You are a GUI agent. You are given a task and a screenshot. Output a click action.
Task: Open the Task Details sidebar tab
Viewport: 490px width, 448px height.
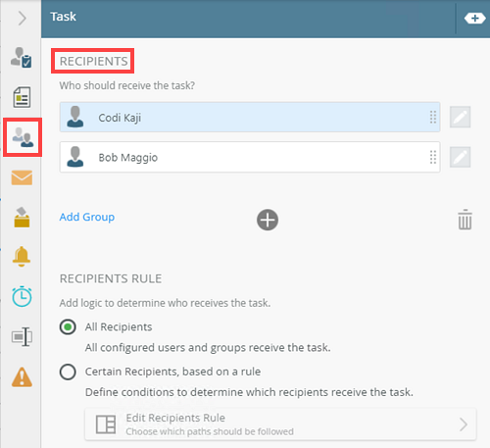point(22,58)
